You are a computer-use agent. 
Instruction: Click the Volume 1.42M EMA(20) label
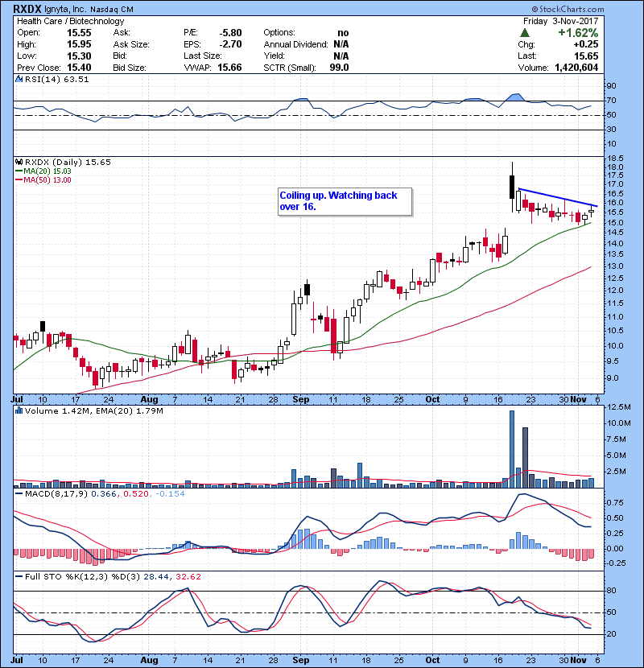click(93, 410)
